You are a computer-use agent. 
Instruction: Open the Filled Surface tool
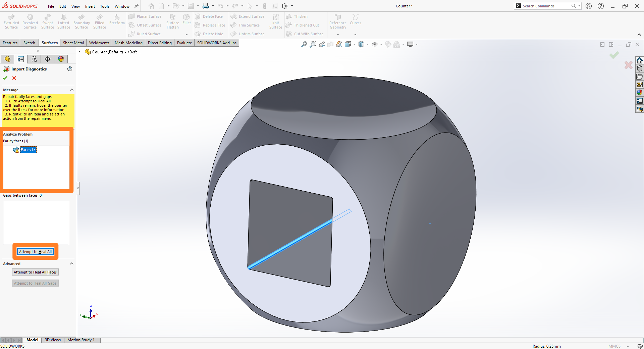[x=99, y=21]
